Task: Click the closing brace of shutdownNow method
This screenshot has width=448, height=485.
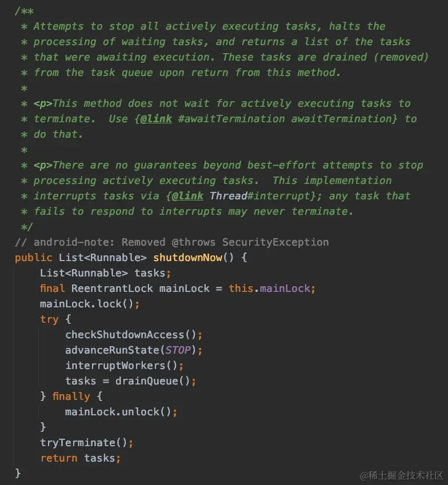Action: point(18,473)
